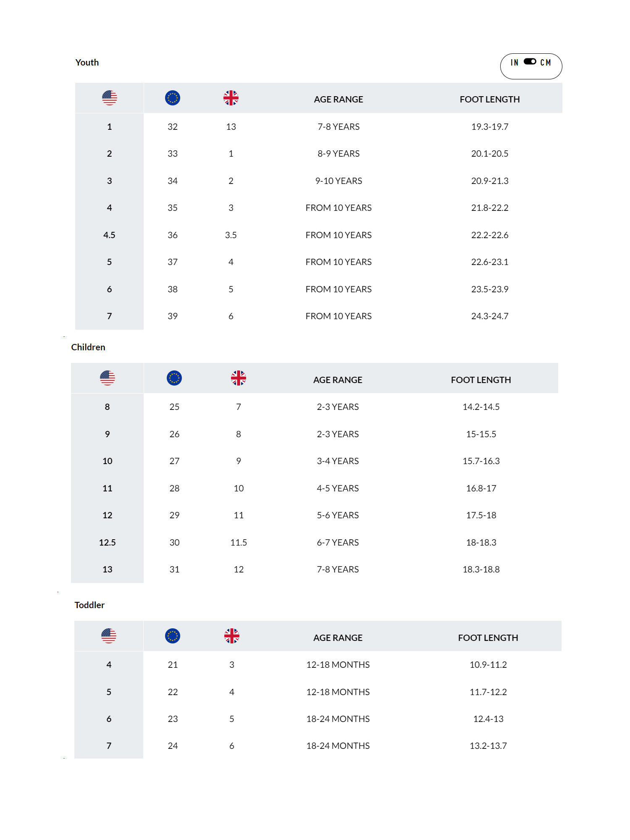Click the US flag in Youth table
The height and width of the screenshot is (840, 630).
pyautogui.click(x=110, y=98)
